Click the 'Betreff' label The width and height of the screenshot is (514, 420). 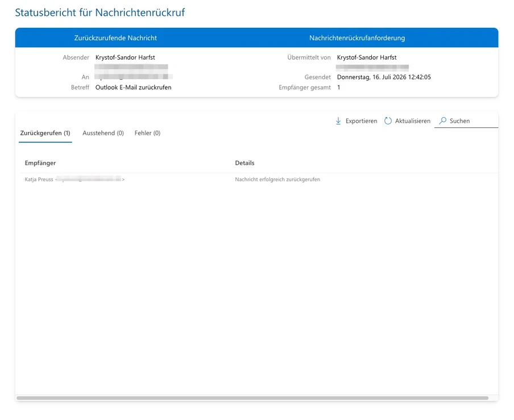(x=80, y=88)
